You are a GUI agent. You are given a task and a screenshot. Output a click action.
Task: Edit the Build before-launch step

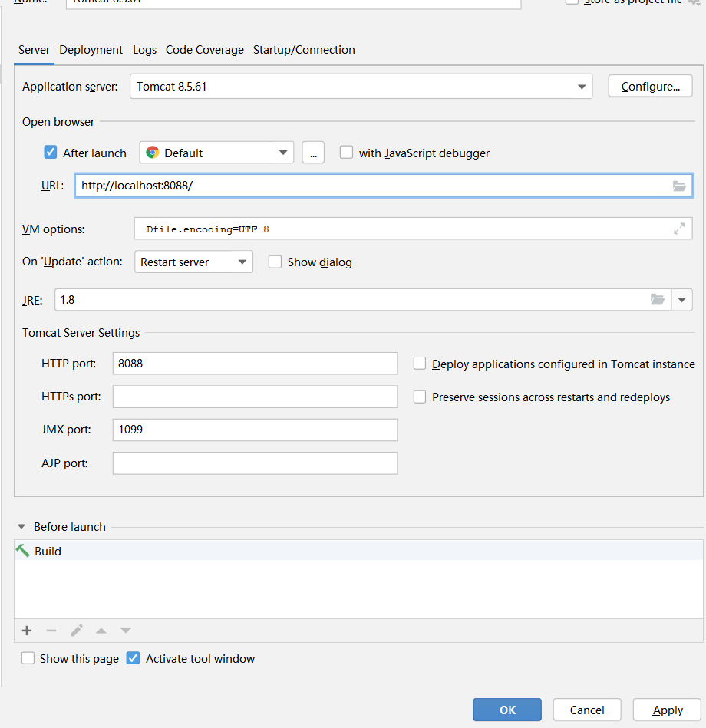point(76,631)
